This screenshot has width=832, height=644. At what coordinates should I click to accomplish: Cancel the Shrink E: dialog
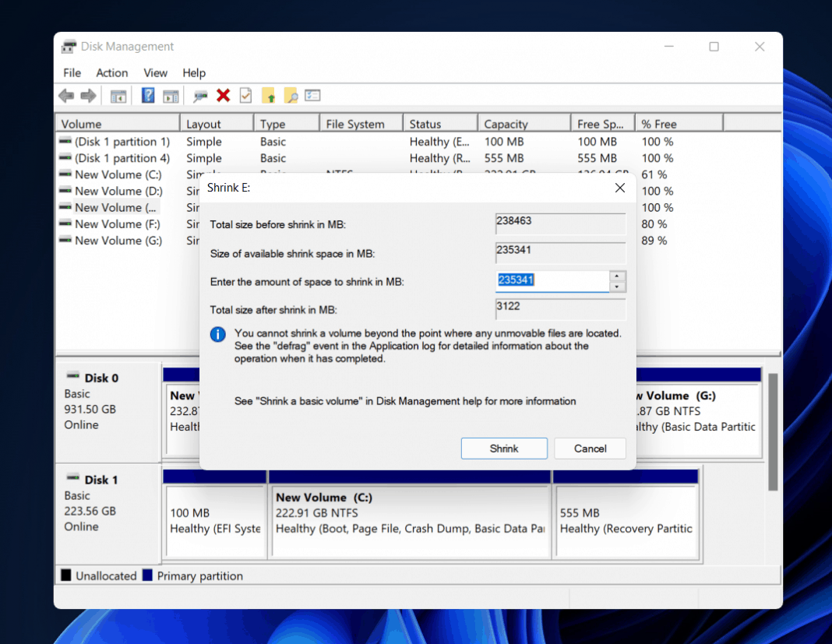590,448
